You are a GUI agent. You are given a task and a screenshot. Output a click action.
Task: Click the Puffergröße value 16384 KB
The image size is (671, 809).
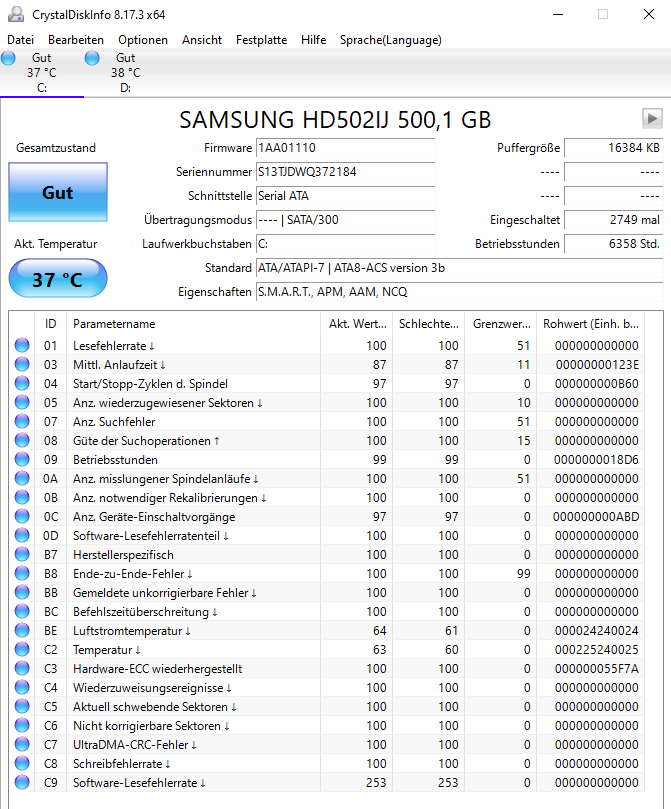613,148
